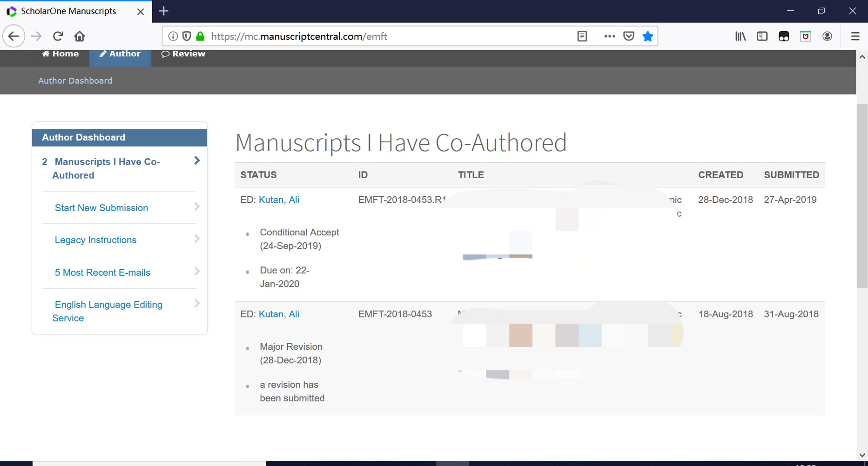Open the hamburger application menu
The image size is (868, 466).
coord(855,36)
